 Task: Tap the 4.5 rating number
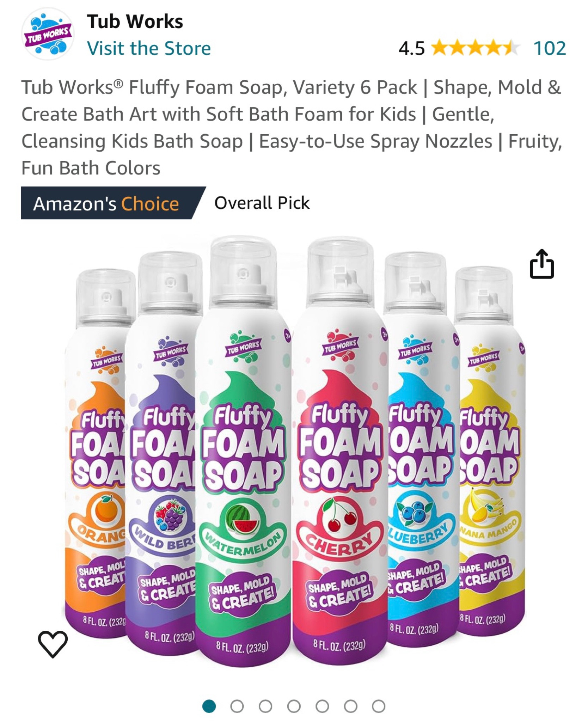411,48
